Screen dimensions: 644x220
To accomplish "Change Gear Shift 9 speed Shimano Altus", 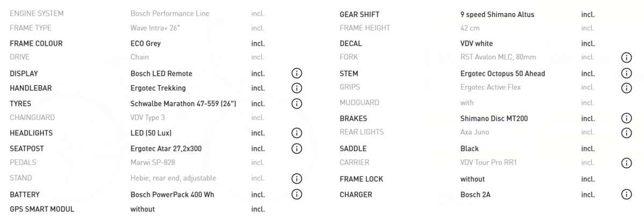I will pos(497,14).
